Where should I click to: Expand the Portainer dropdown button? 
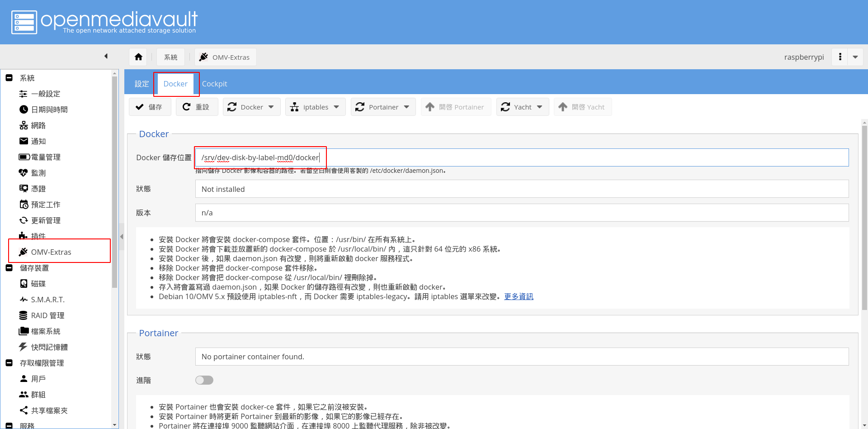383,107
